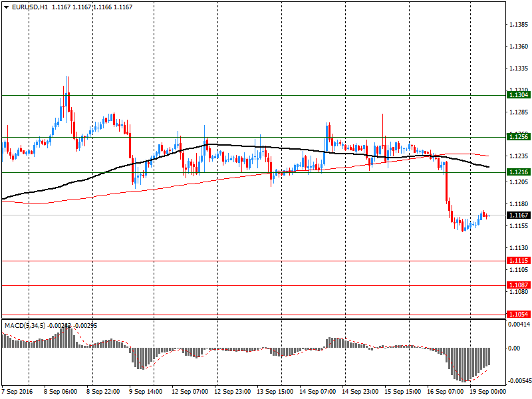The height and width of the screenshot is (399, 532).
Task: Select the EURUSD,H1 chart title text
Action: tap(30, 7)
